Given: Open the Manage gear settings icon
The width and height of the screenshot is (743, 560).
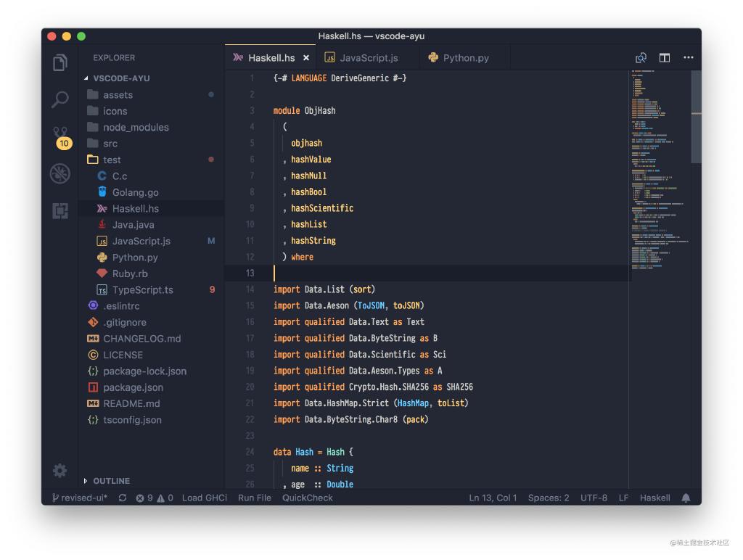Looking at the screenshot, I should (60, 470).
